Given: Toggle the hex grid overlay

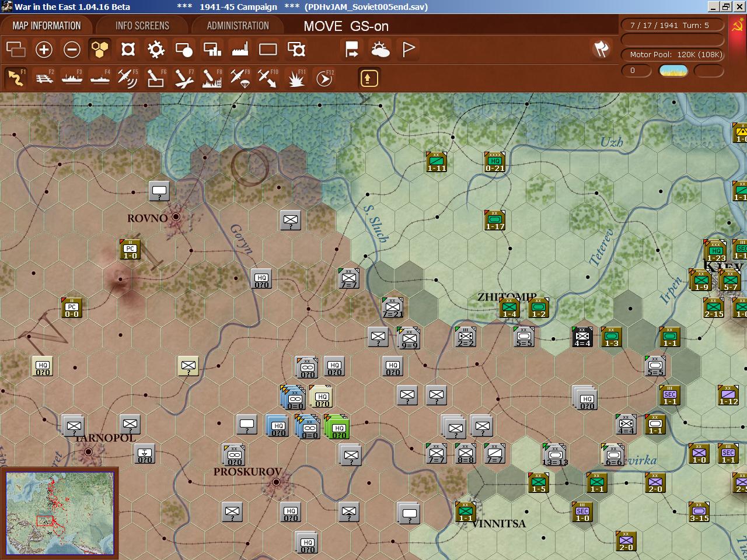Looking at the screenshot, I should [x=100, y=50].
